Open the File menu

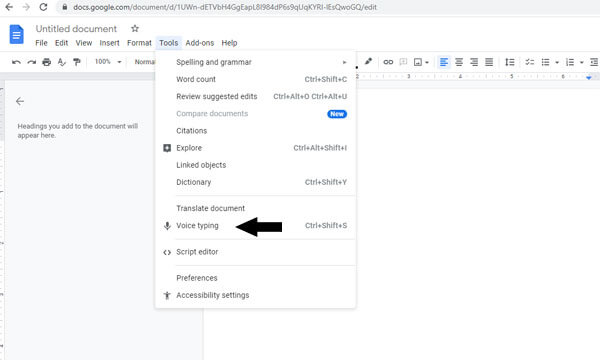pyautogui.click(x=41, y=43)
